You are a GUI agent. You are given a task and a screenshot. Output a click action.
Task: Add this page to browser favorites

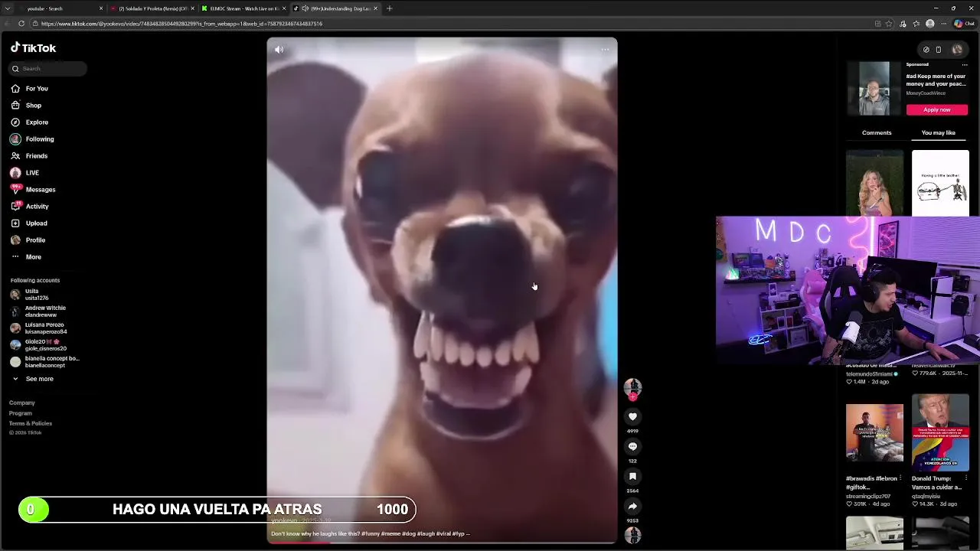click(889, 24)
